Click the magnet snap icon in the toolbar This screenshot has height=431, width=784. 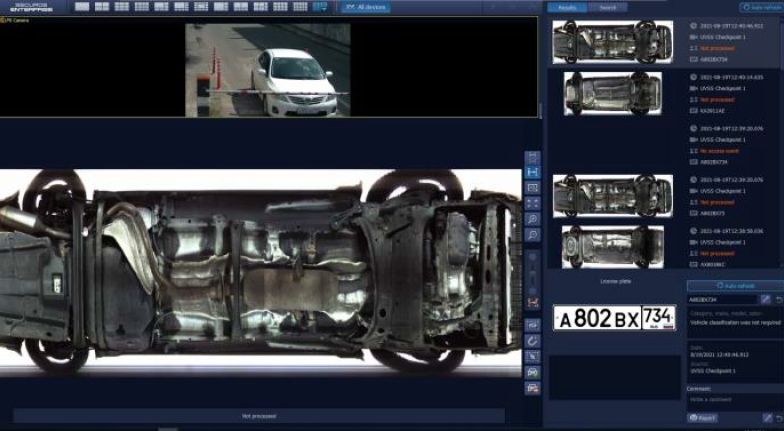click(x=533, y=341)
